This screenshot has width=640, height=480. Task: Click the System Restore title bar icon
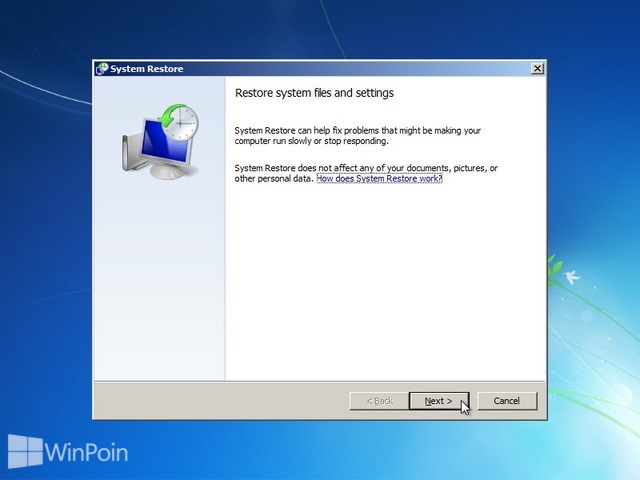(x=102, y=69)
